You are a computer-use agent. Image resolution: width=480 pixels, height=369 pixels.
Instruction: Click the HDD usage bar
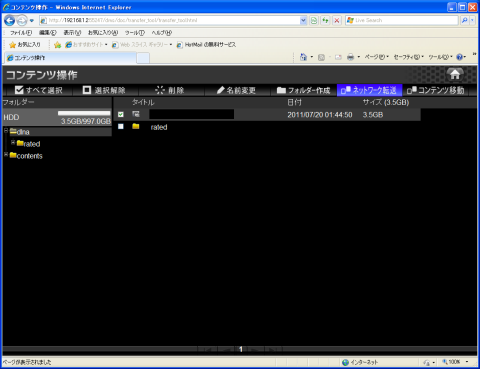click(84, 113)
